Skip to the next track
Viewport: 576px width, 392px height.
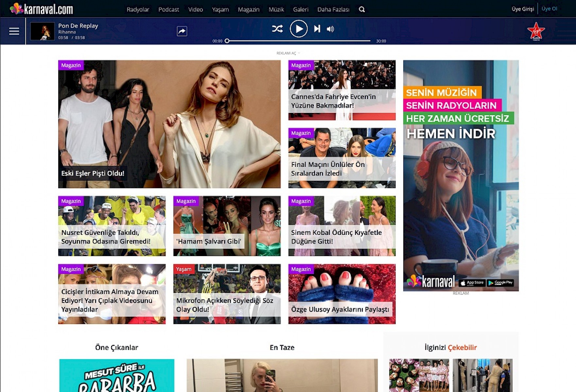(317, 29)
